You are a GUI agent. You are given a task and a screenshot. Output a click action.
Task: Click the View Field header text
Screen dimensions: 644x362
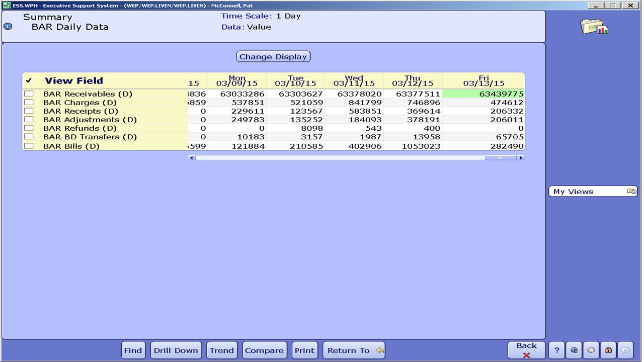tap(73, 80)
